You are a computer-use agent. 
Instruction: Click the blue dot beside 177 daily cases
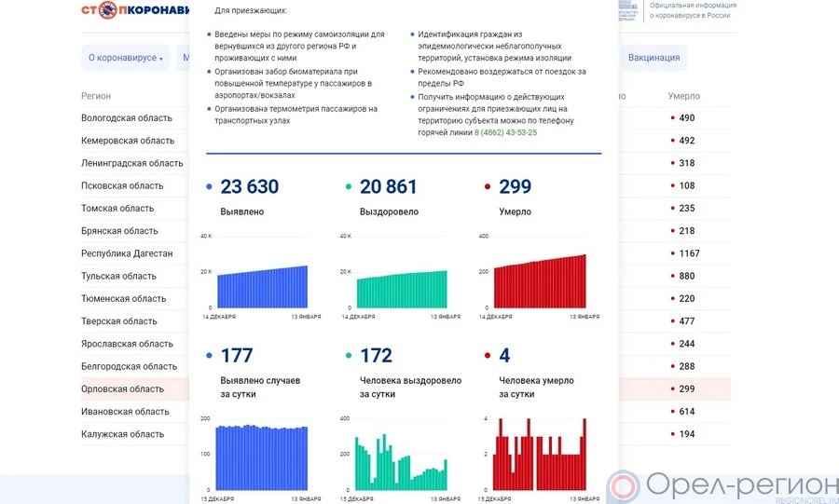click(x=209, y=356)
